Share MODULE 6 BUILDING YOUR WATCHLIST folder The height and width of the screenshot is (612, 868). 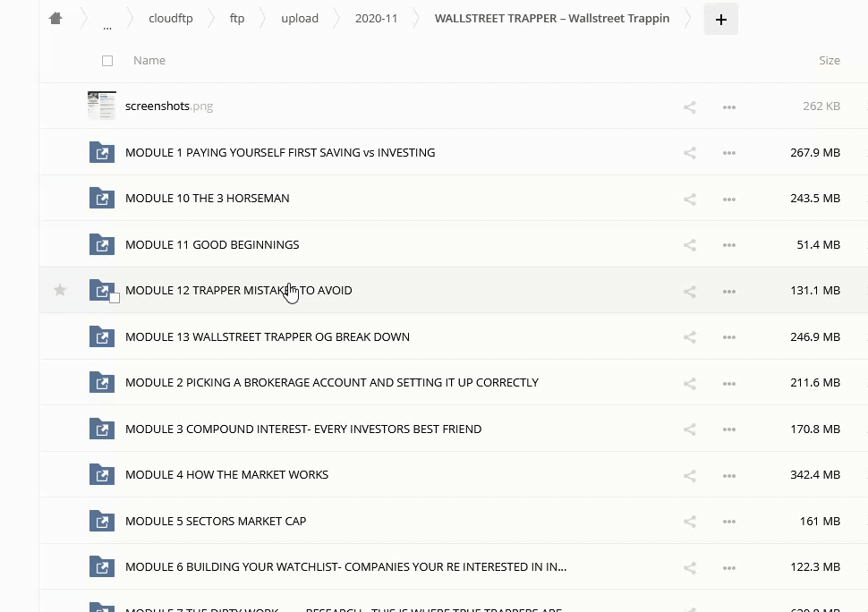point(689,568)
